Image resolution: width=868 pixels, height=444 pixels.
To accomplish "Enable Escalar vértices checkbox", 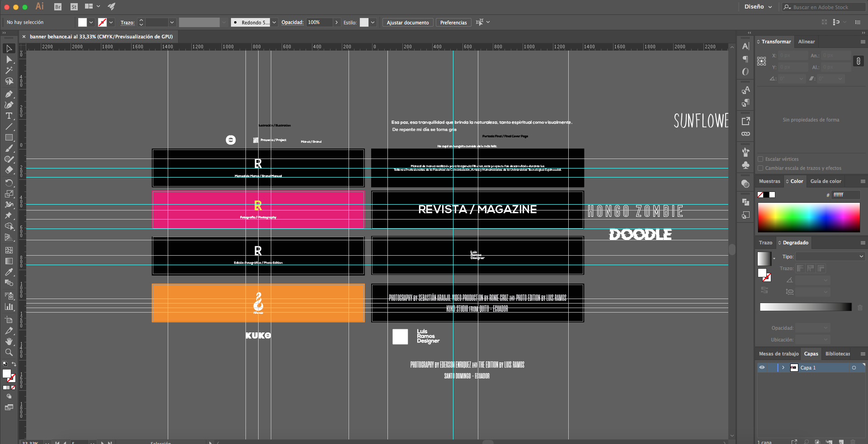I will (x=760, y=159).
